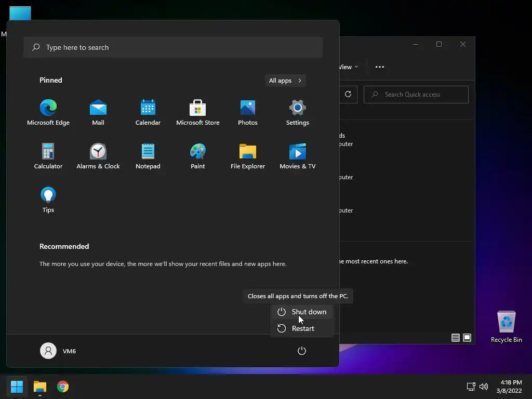Open the three-dot More menu in File Explorer
Image resolution: width=532 pixels, height=399 pixels.
point(380,67)
